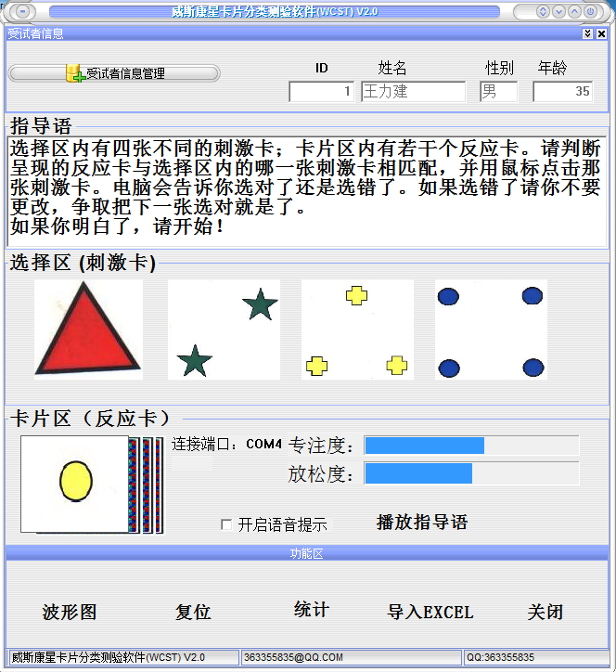The image size is (616, 672).
Task: Close the 受试者信息 panel
Action: [601, 33]
